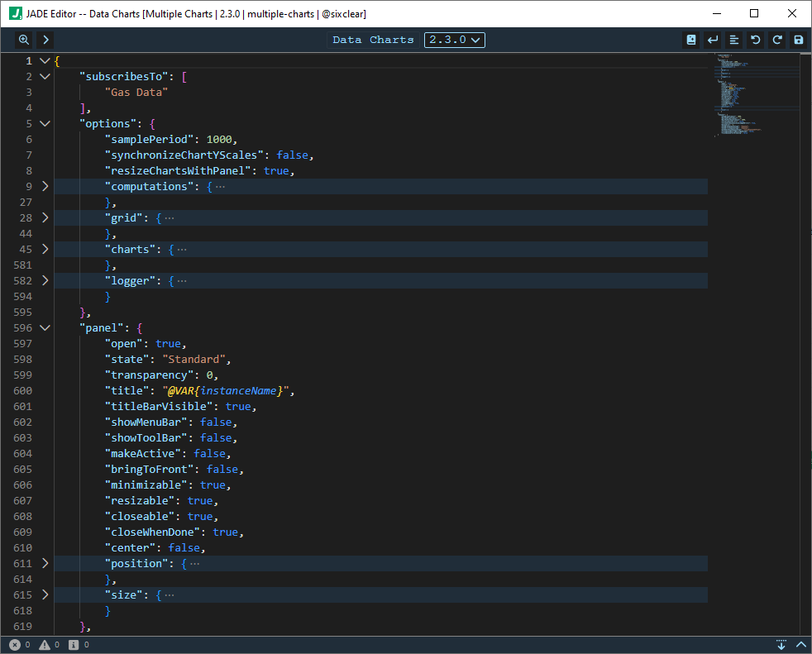
Task: Click the insert newline icon in toolbar
Action: (x=712, y=39)
